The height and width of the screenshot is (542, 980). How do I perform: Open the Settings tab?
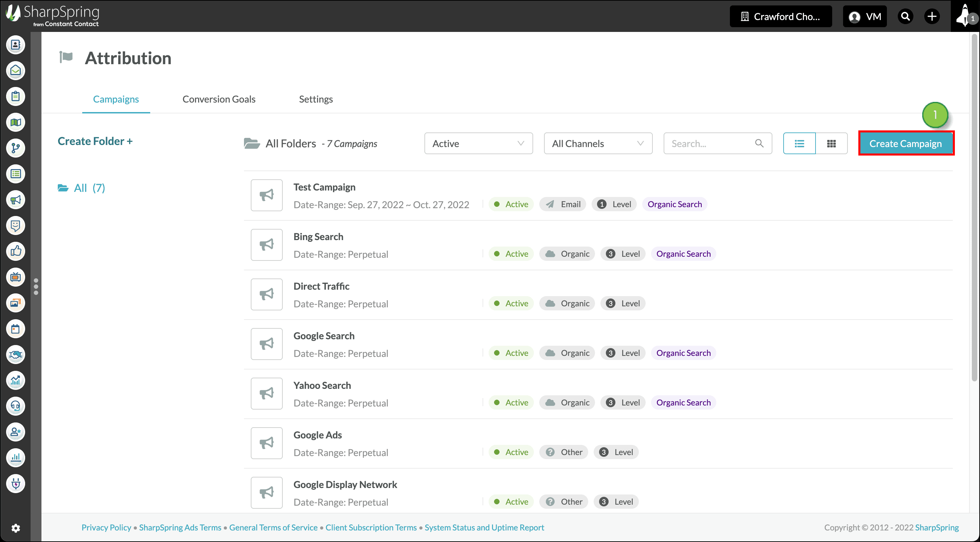click(316, 99)
